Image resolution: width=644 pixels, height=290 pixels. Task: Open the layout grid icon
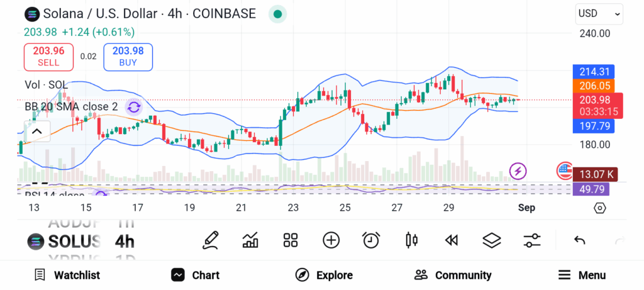290,240
